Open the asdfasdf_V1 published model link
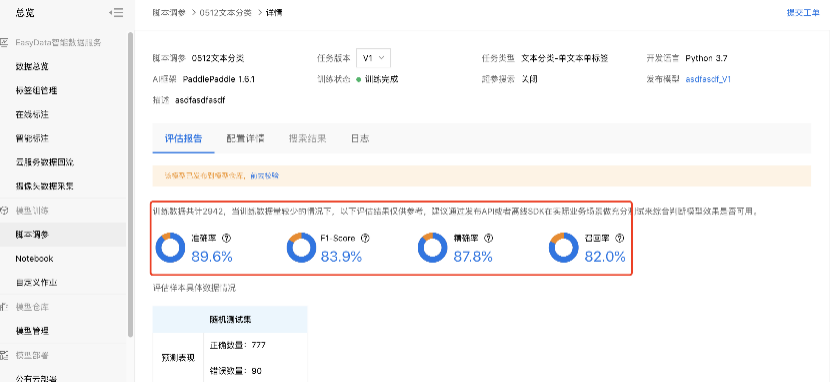This screenshot has height=384, width=830. (708, 79)
